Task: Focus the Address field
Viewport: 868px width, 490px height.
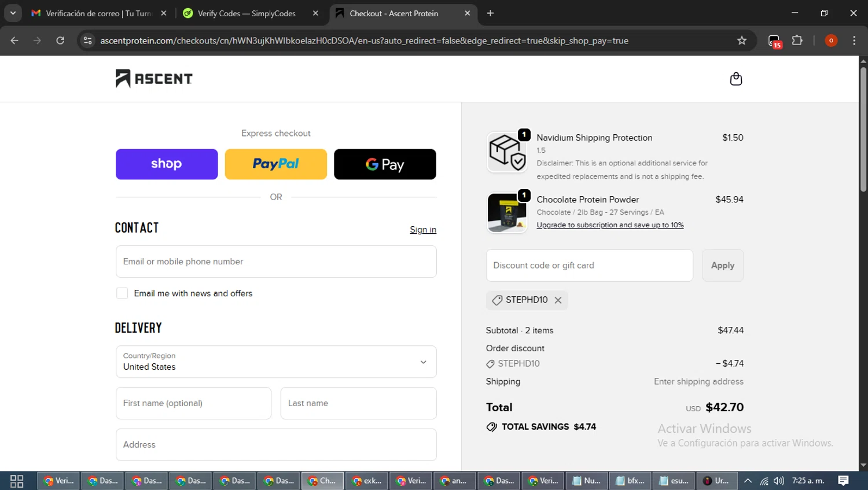Action: (276, 445)
